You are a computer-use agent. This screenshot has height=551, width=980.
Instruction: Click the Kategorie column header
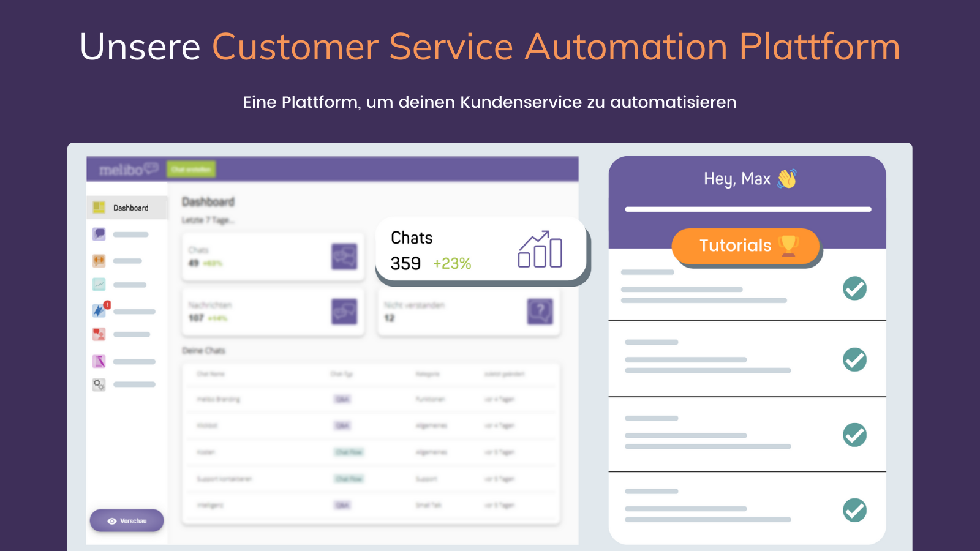[428, 374]
